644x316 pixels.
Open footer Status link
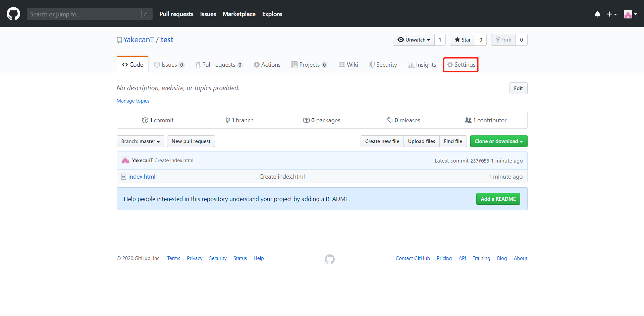point(240,258)
